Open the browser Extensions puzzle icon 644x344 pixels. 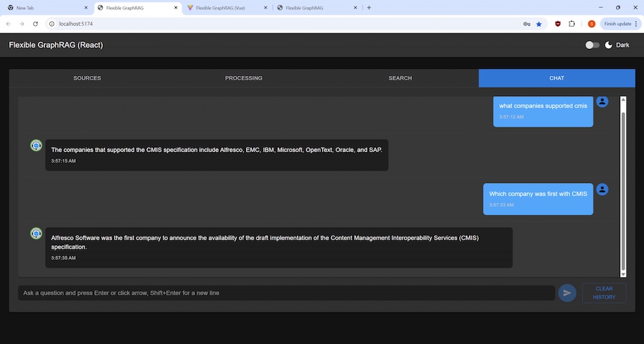pos(571,24)
